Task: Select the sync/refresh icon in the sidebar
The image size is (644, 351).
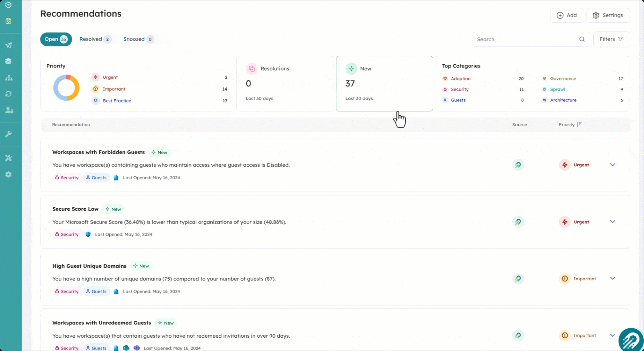Action: (x=8, y=94)
